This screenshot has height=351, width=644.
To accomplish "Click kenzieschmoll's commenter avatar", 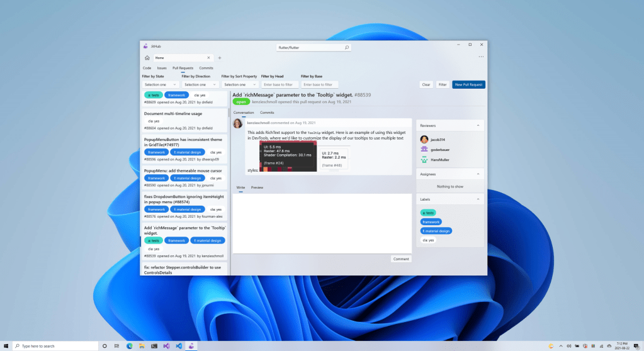I will (238, 123).
